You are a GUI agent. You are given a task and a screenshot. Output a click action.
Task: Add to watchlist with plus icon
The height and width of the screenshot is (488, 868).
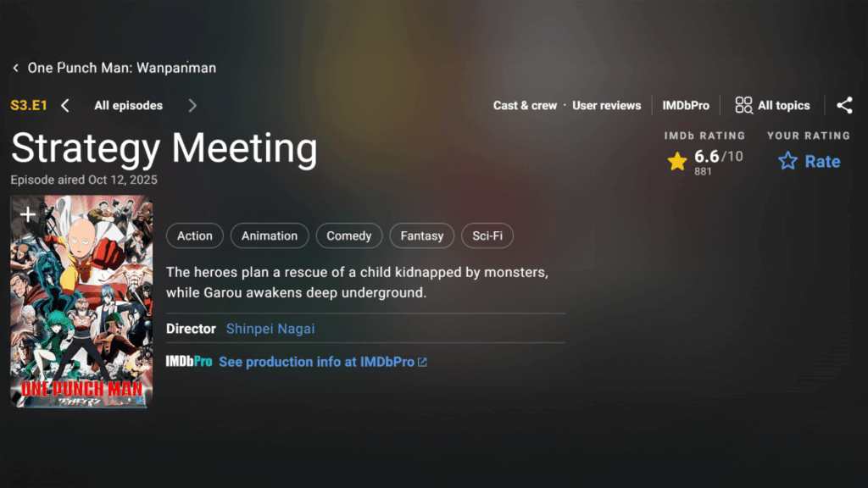point(28,215)
